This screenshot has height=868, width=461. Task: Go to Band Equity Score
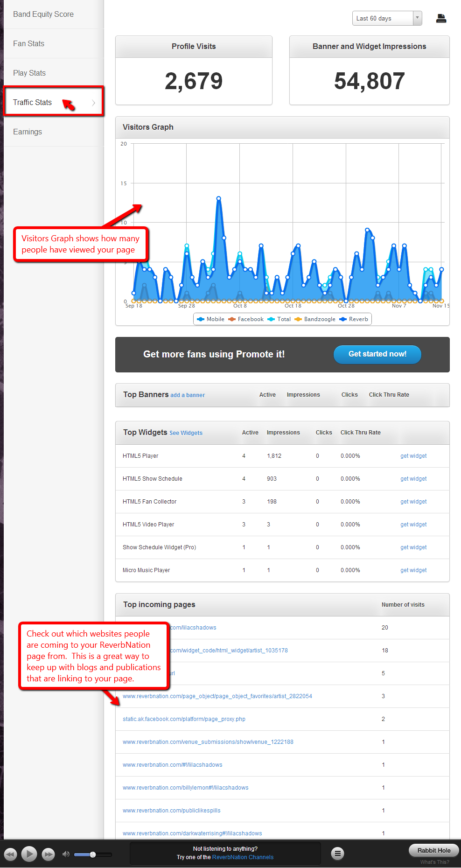(x=43, y=14)
